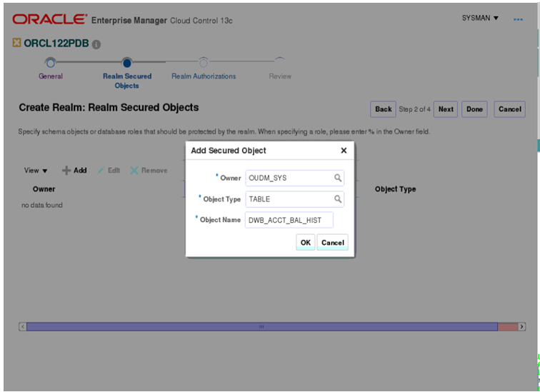Click the 'no data found' table text
This screenshot has width=540, height=392.
click(42, 205)
